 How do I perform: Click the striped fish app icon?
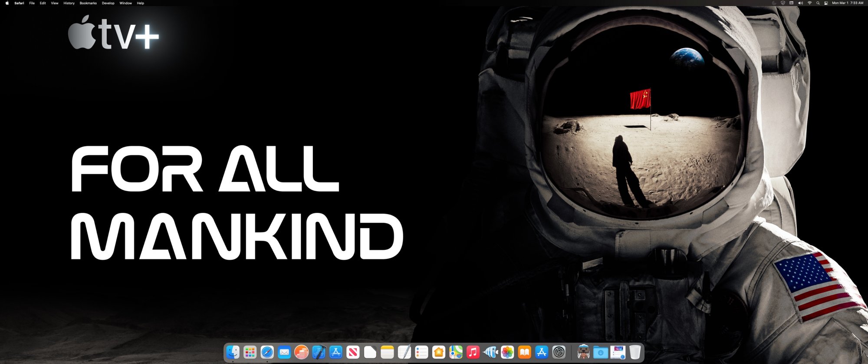pos(490,352)
